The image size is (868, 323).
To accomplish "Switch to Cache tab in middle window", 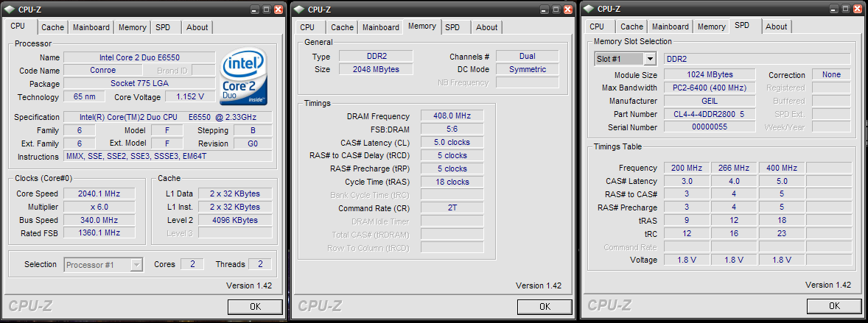I will coord(342,27).
